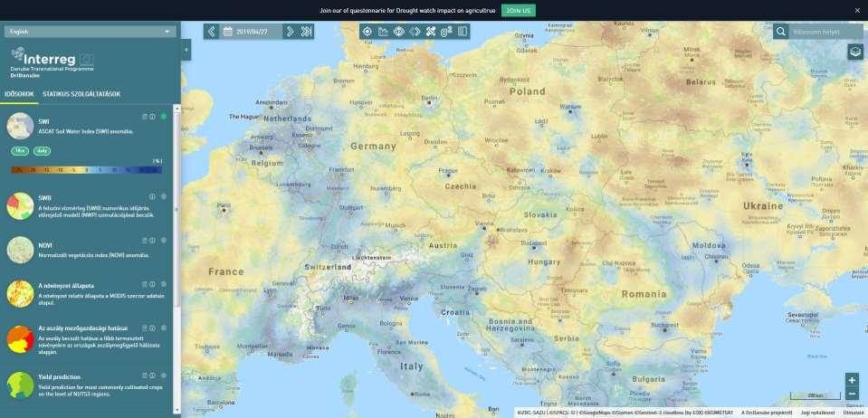This screenshot has width=868, height=418.
Task: Show info for Az aszály mezőgazdasági hatásai
Action: click(152, 328)
